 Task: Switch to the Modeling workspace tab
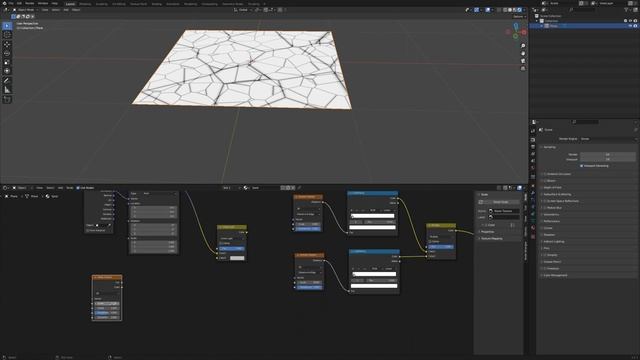coord(85,4)
